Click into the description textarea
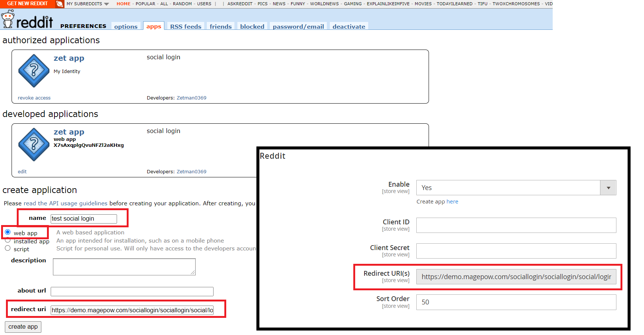 [124, 267]
